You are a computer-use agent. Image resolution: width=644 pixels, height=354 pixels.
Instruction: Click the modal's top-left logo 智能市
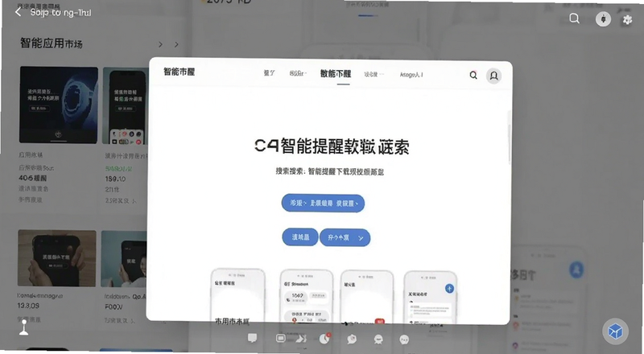(179, 72)
